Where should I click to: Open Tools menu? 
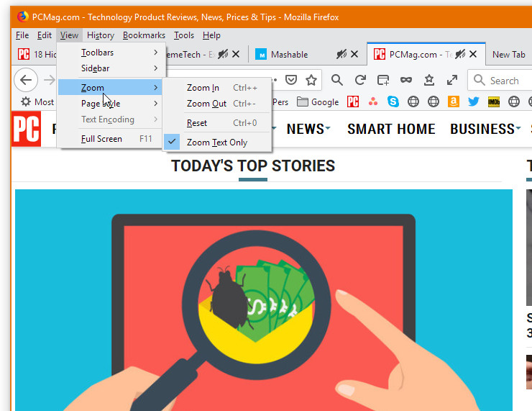click(x=184, y=35)
